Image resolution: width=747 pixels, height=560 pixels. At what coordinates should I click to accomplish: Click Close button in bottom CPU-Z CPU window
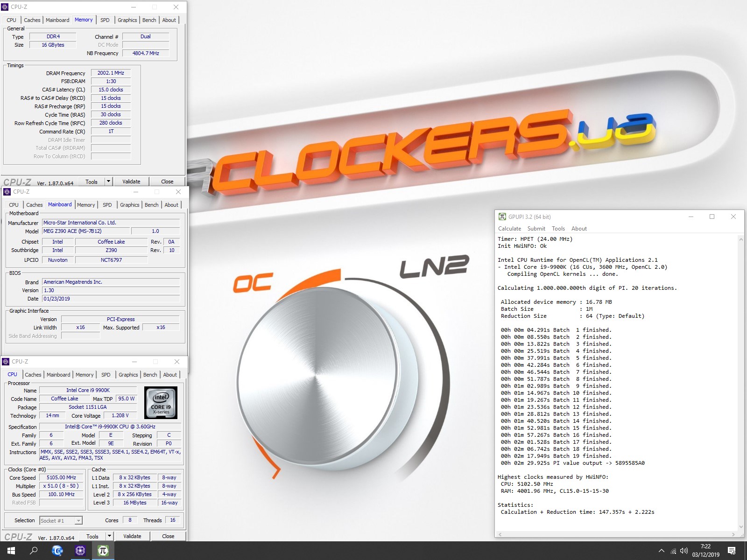[x=168, y=536]
